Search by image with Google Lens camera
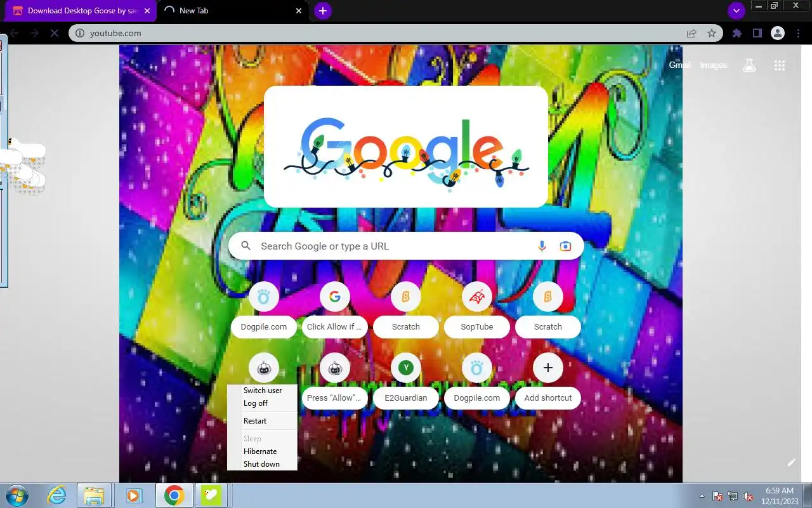The image size is (812, 508). pos(565,246)
